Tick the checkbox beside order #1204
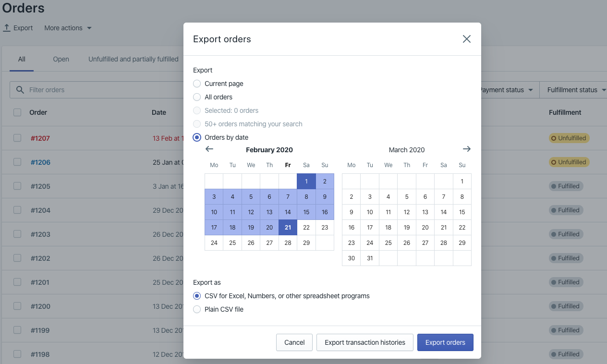The height and width of the screenshot is (364, 607). pos(17,210)
